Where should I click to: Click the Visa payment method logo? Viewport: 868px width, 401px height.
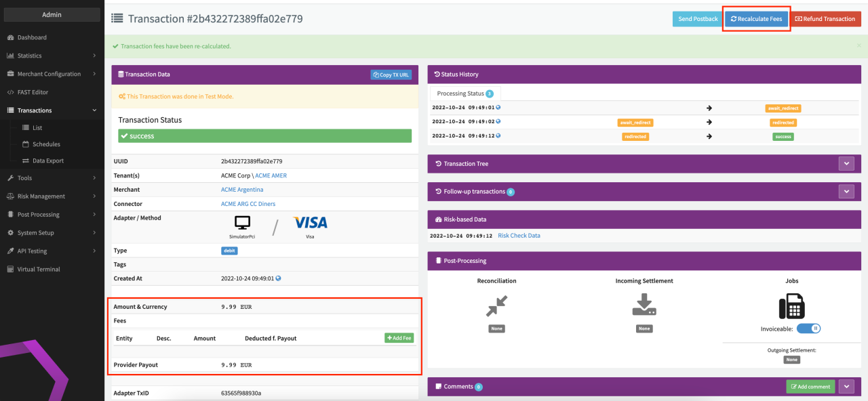coord(310,223)
